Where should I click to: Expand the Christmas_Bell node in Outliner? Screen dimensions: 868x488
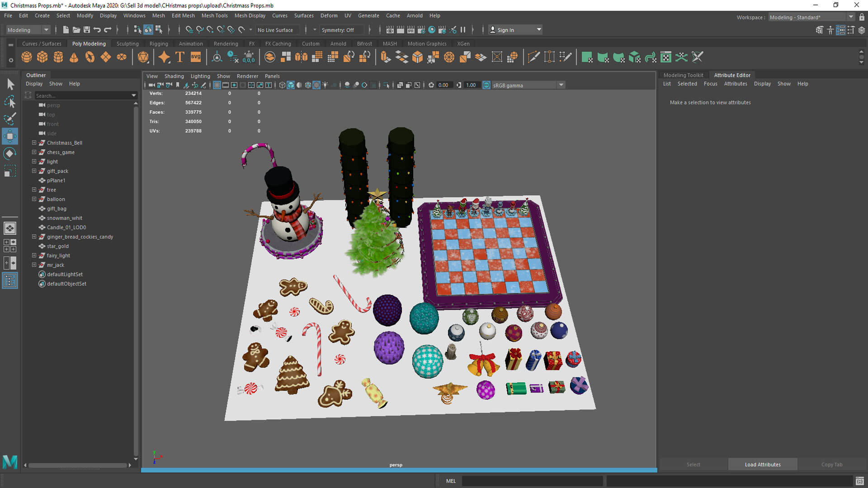coord(34,143)
